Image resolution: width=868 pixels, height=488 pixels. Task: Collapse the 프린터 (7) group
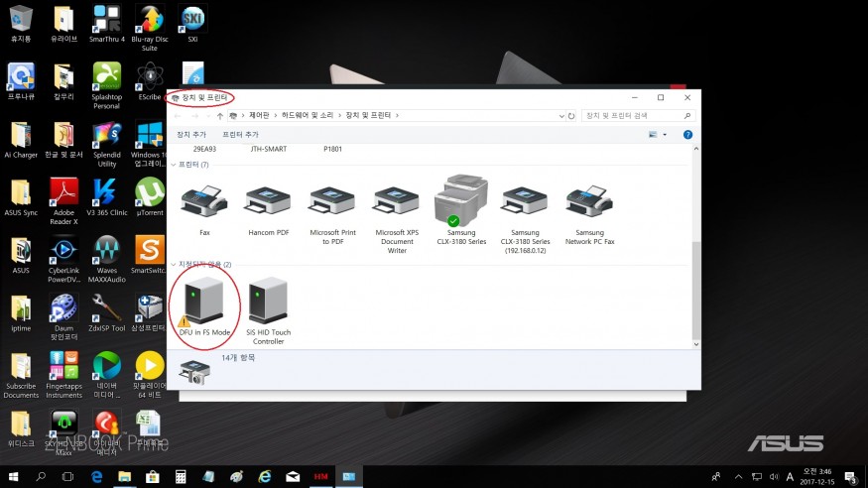coord(174,165)
